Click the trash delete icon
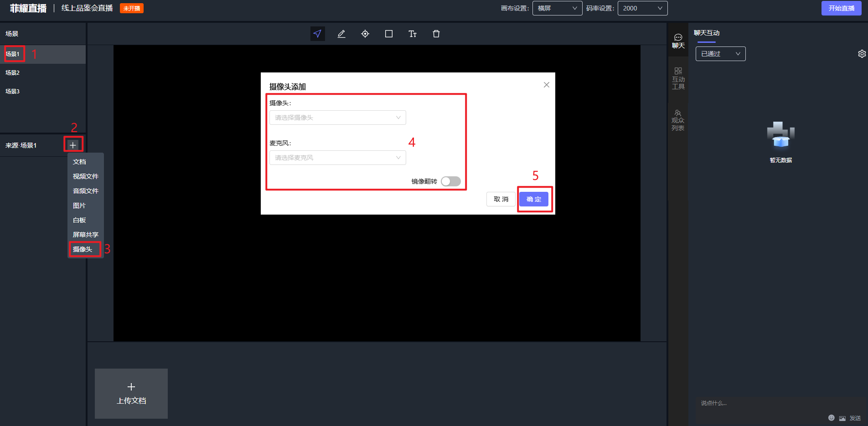This screenshot has height=426, width=868. coord(436,34)
